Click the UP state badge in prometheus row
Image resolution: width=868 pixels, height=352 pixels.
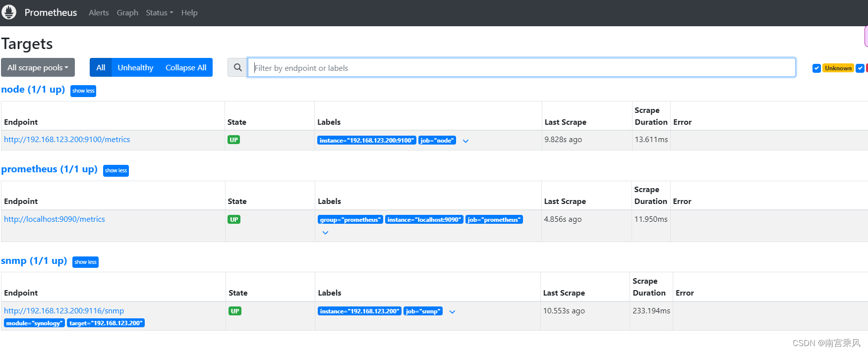pos(234,219)
